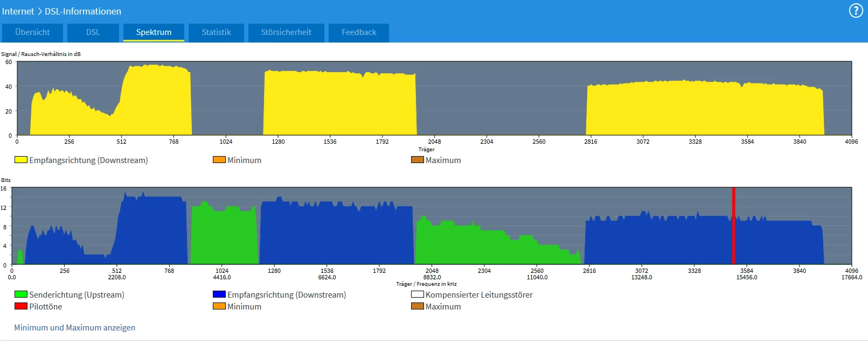Click the orange Minimum swatch under SNR chart
The image size is (868, 345).
click(x=219, y=160)
